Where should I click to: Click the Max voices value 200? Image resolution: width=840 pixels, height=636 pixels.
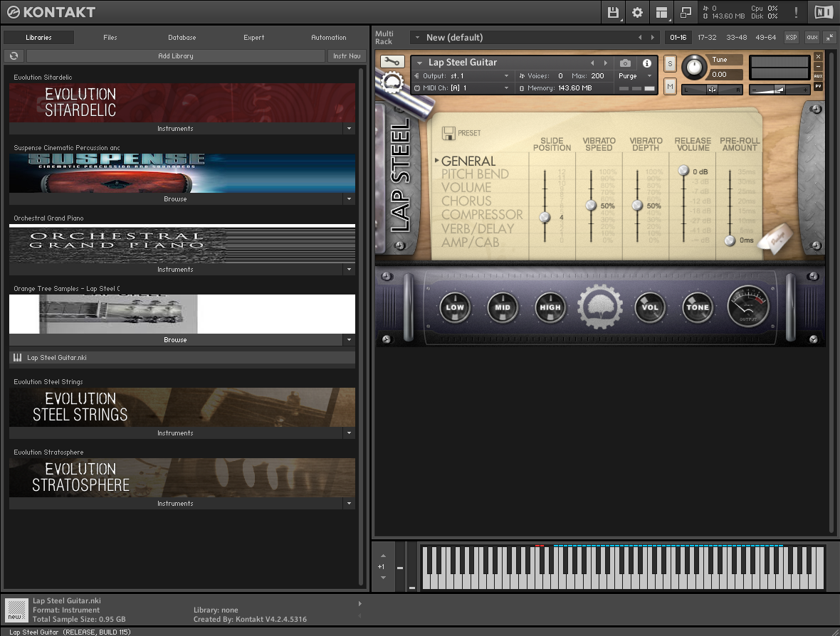click(x=597, y=76)
